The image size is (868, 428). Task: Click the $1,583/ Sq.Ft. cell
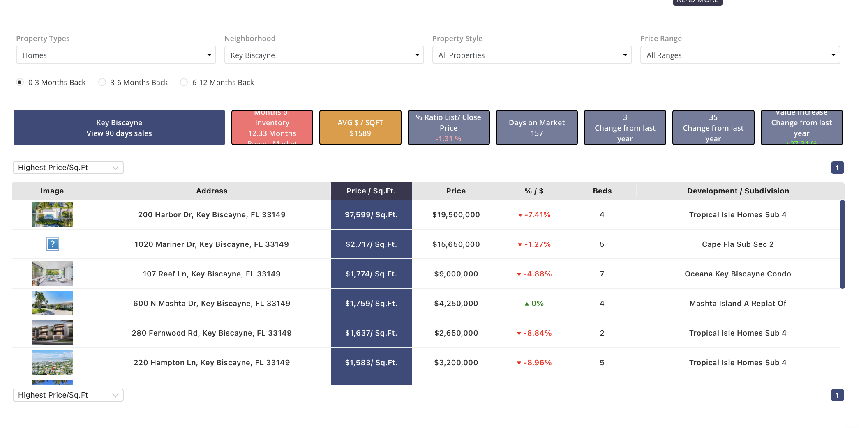click(371, 363)
